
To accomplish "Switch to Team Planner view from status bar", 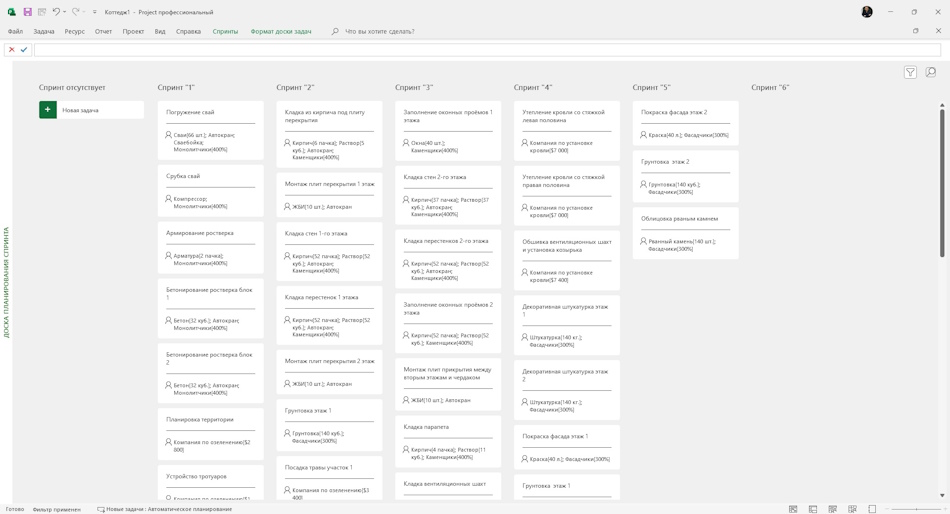I will coord(832,509).
